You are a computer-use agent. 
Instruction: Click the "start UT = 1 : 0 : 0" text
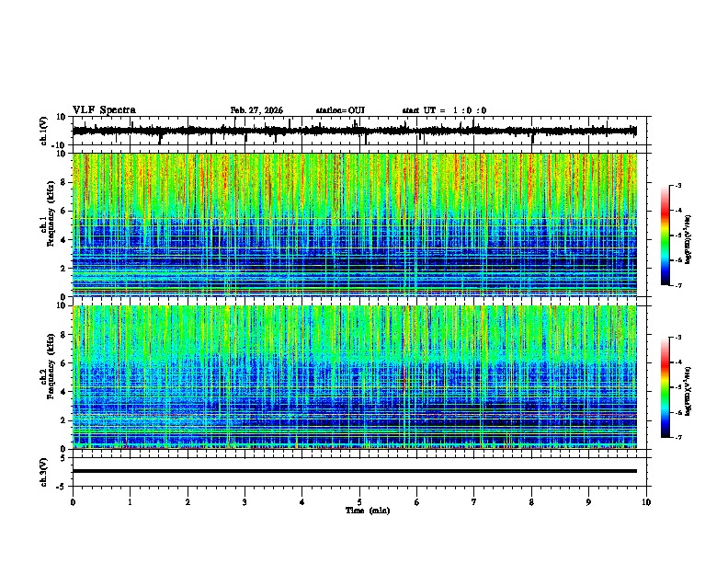(x=444, y=110)
